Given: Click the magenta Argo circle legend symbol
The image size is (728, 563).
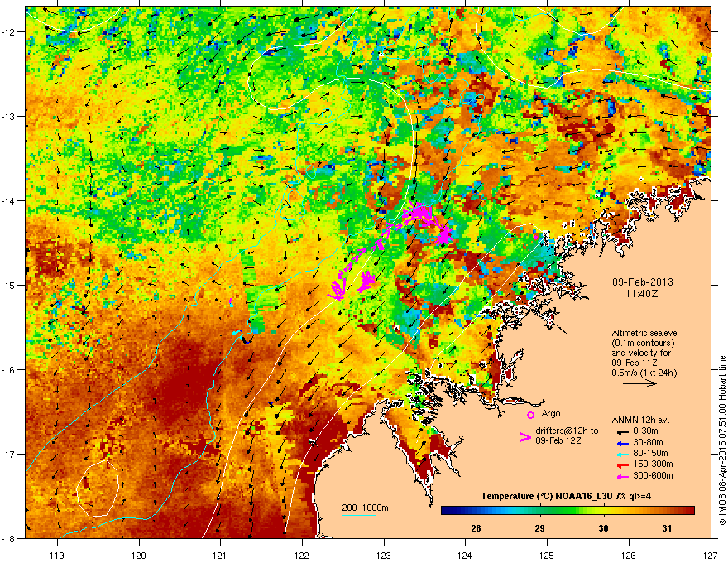Looking at the screenshot, I should pyautogui.click(x=530, y=415).
